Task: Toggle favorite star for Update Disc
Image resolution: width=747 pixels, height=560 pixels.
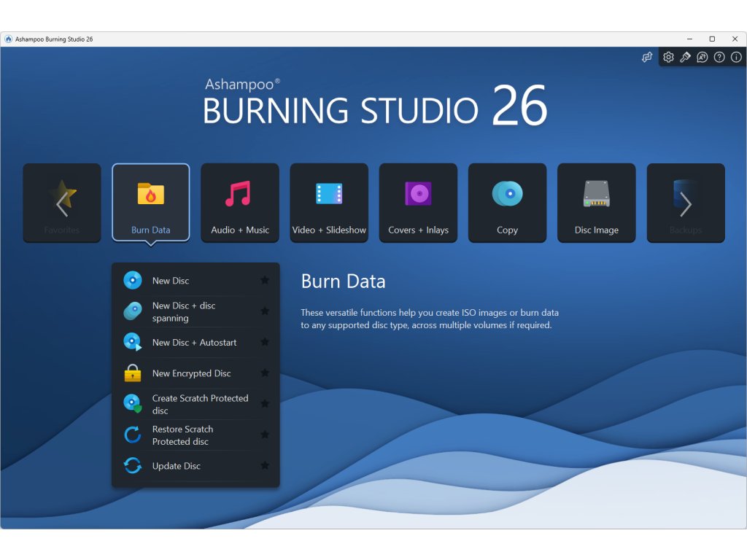Action: 265,466
